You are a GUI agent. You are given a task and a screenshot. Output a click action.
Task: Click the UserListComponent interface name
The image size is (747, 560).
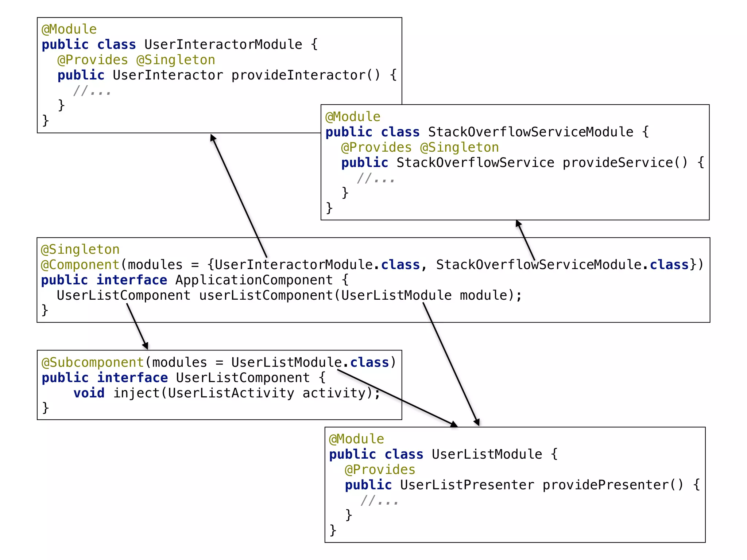pos(243,378)
